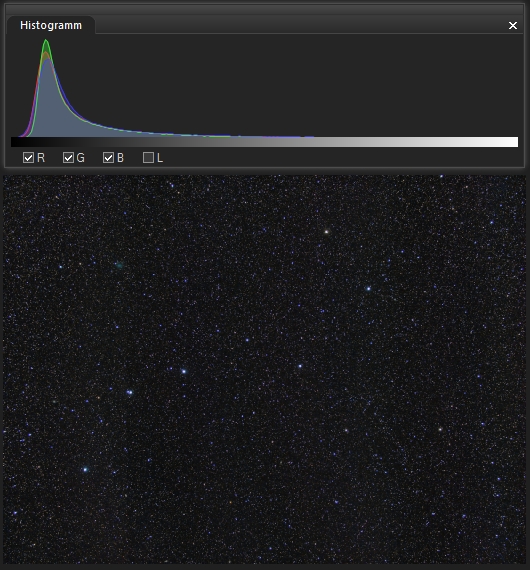
Task: Select the Histogramm tab
Action: click(x=51, y=25)
